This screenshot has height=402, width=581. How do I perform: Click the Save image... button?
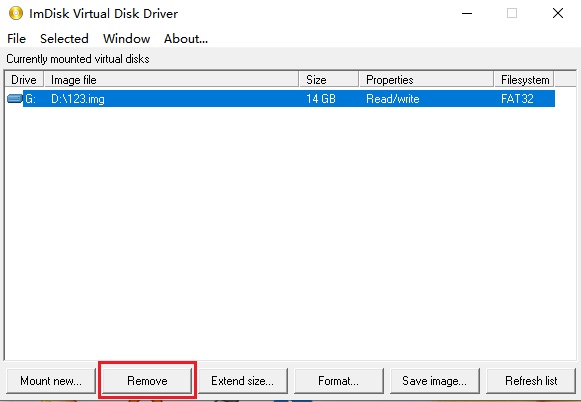tap(435, 381)
